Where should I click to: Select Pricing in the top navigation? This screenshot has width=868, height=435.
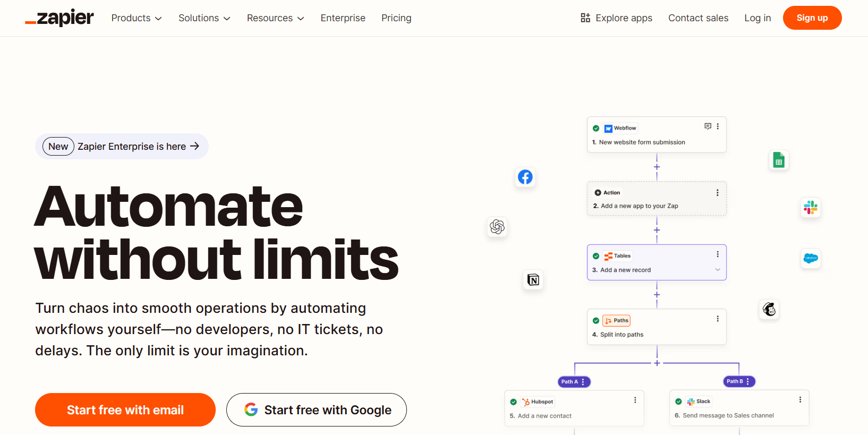tap(396, 18)
